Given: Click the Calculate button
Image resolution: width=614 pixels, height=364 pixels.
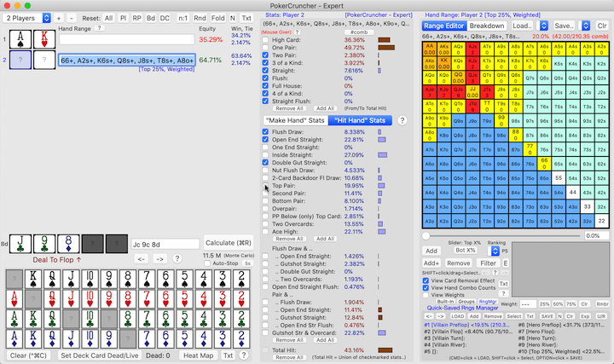Looking at the screenshot, I should [229, 243].
